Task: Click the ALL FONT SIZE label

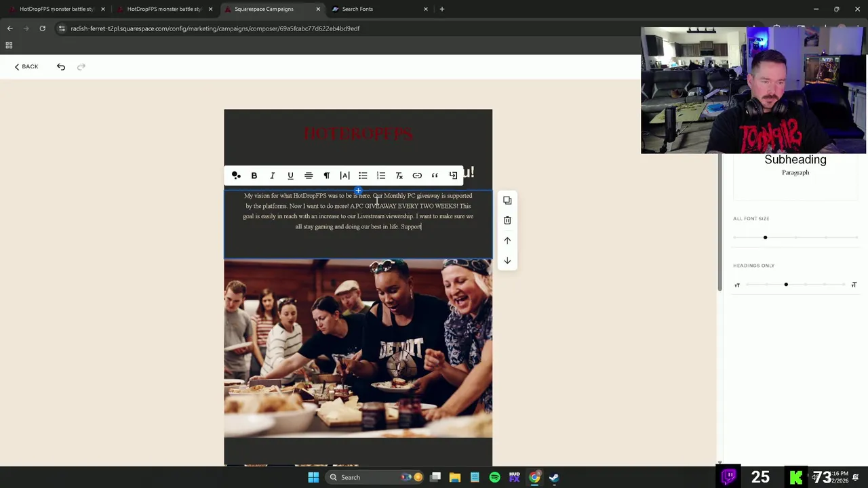Action: [751, 218]
